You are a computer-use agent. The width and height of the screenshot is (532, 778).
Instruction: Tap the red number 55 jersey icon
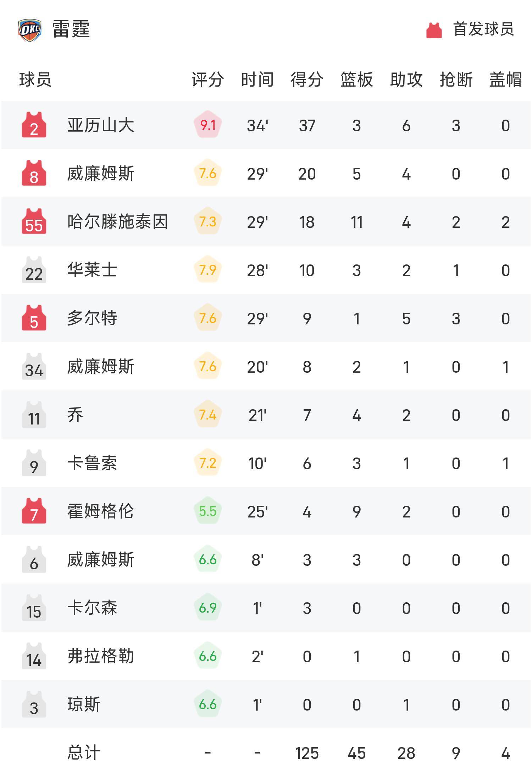[34, 221]
